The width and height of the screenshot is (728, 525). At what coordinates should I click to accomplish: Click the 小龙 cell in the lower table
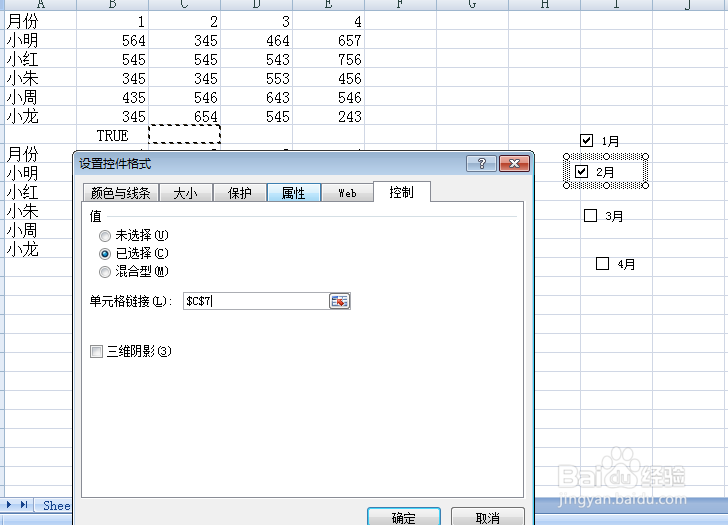tap(39, 250)
